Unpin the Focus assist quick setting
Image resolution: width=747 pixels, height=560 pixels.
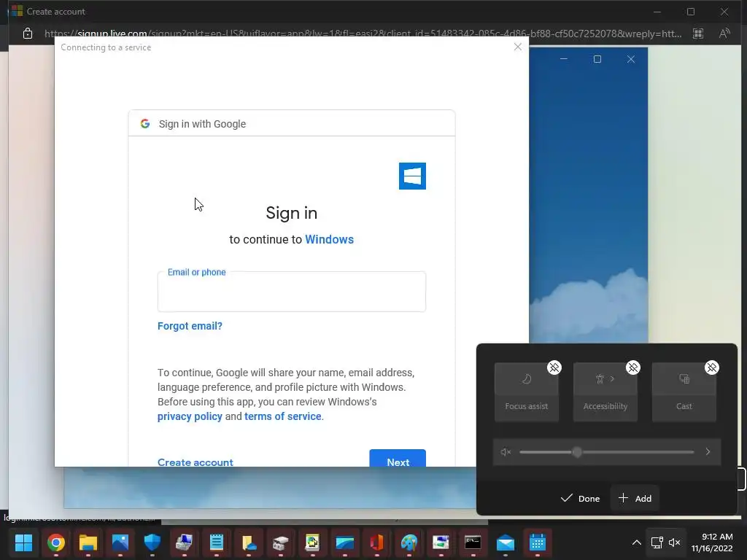click(554, 367)
